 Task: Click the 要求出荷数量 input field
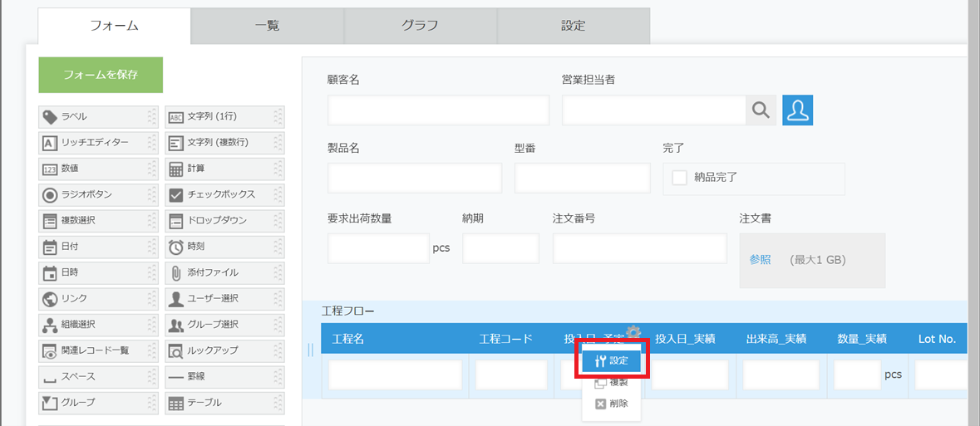coord(378,248)
